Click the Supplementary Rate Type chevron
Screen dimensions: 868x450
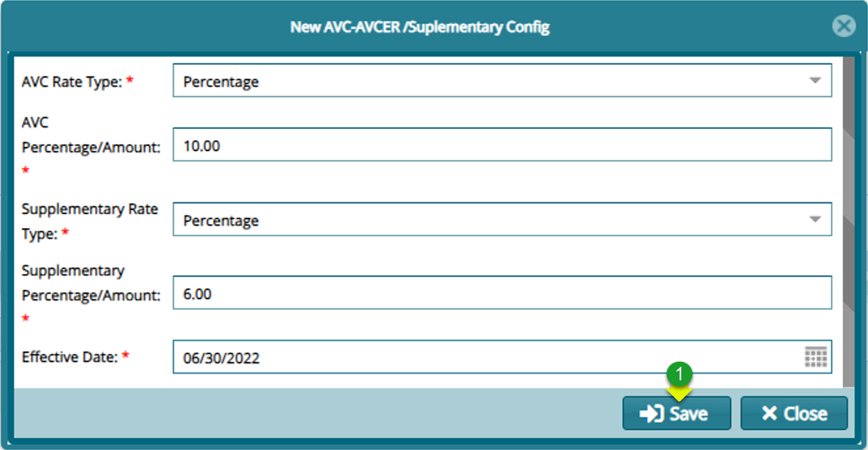click(x=815, y=219)
